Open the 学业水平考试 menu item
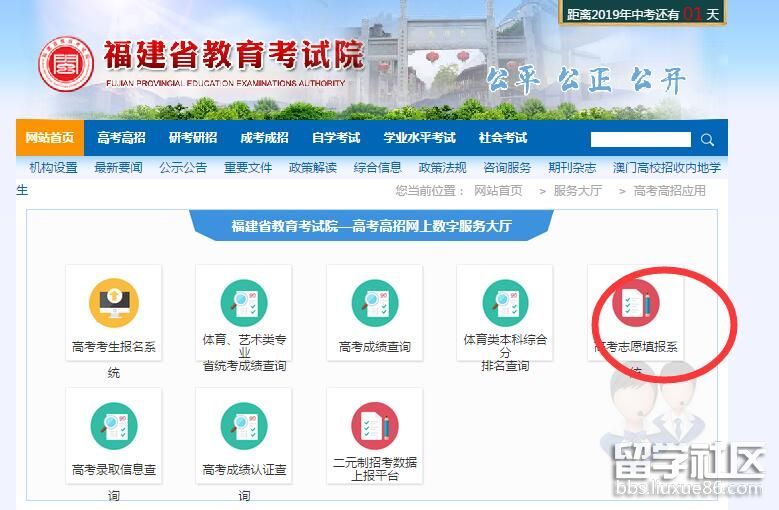779x510 pixels. [419, 138]
